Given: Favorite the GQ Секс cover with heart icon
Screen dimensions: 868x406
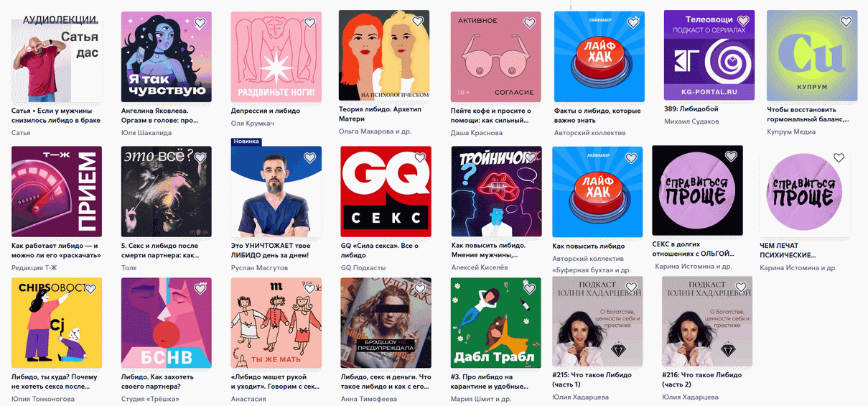Looking at the screenshot, I should (419, 157).
